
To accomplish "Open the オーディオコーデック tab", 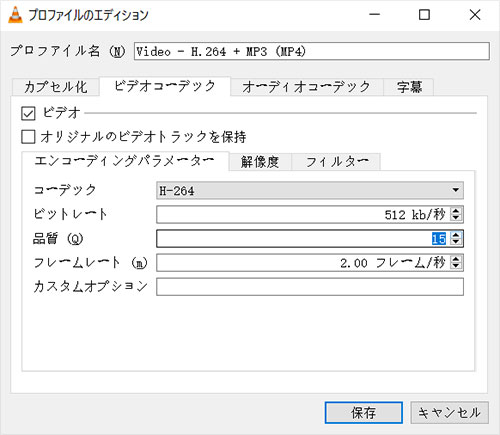I will (x=306, y=87).
